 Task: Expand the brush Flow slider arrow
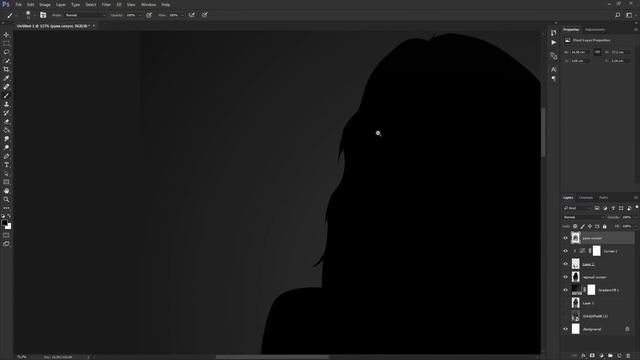tap(182, 15)
